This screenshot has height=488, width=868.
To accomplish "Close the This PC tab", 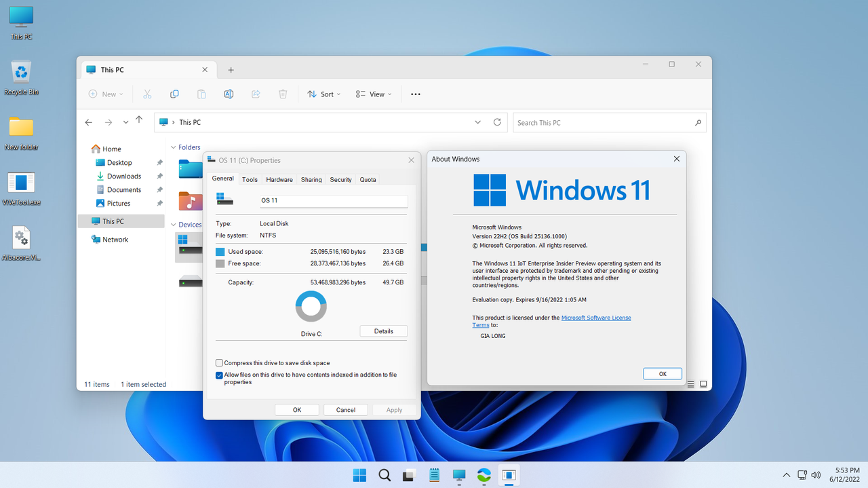I will point(205,70).
